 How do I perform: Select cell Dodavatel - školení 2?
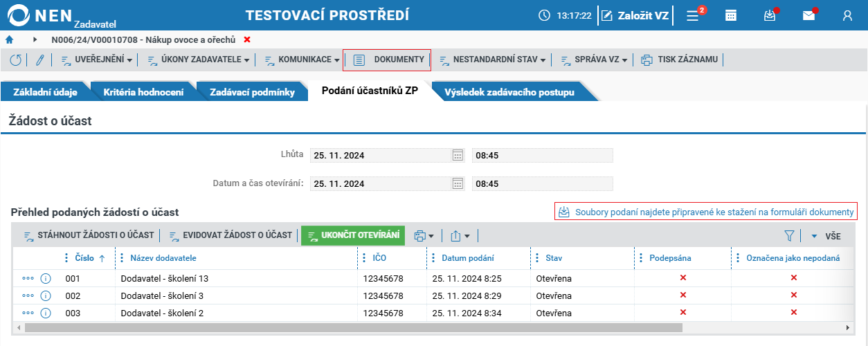click(162, 313)
